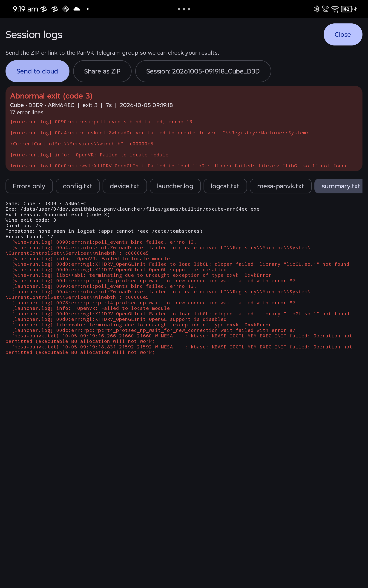Tap the 9:19 am clock

point(25,9)
